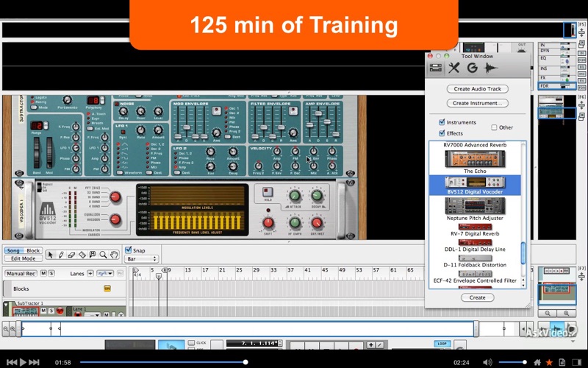Add a lane with the Lanes plus button
Image resolution: width=588 pixels, height=368 pixels.
pyautogui.click(x=90, y=273)
